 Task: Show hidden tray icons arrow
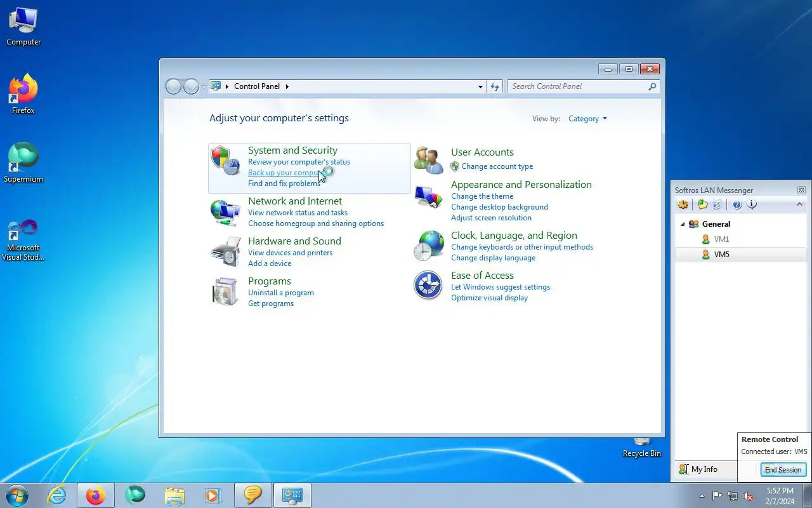[702, 496]
